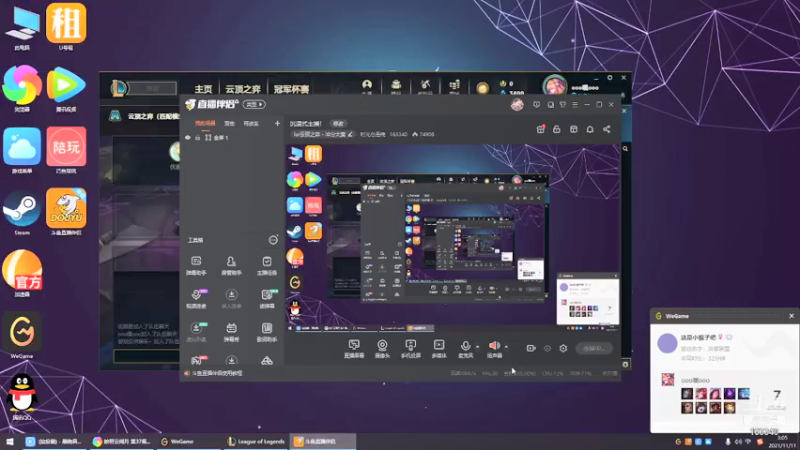
Task: Open the layout icon beside the bell
Action: pyautogui.click(x=573, y=130)
